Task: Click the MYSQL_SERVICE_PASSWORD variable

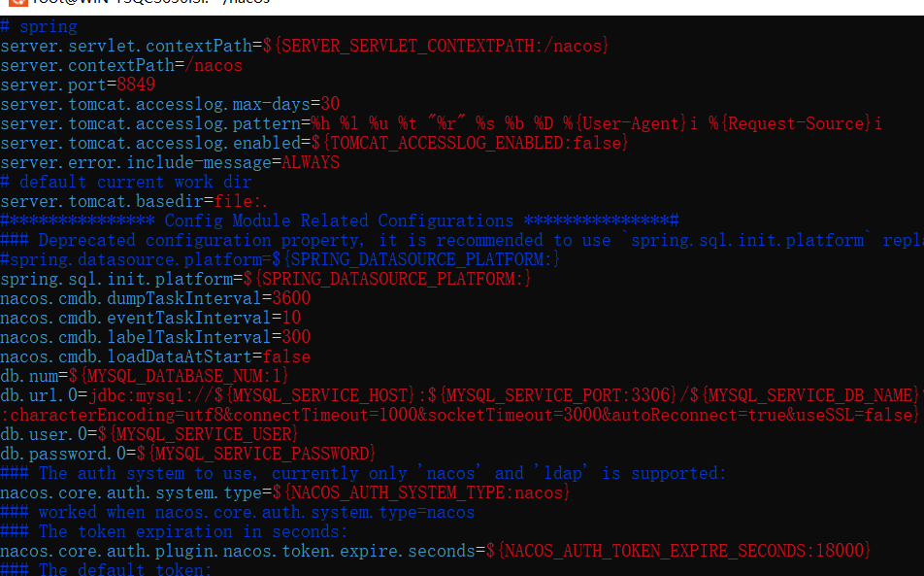Action: point(256,454)
